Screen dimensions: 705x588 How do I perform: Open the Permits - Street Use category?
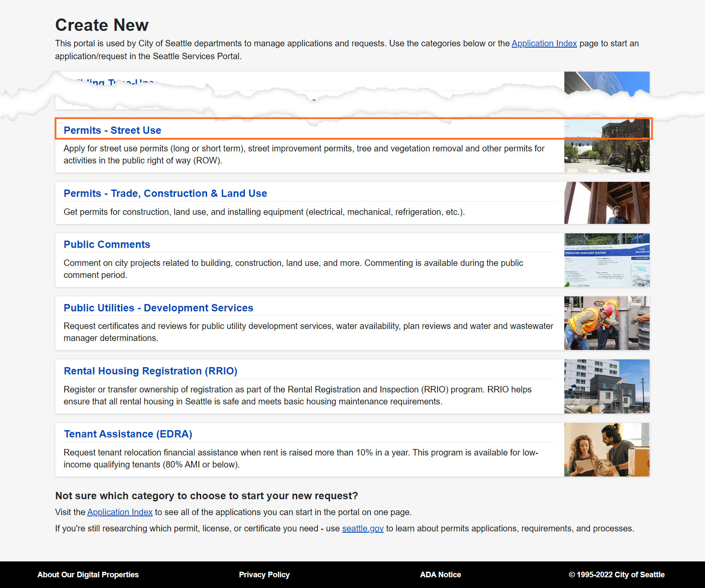pyautogui.click(x=112, y=130)
